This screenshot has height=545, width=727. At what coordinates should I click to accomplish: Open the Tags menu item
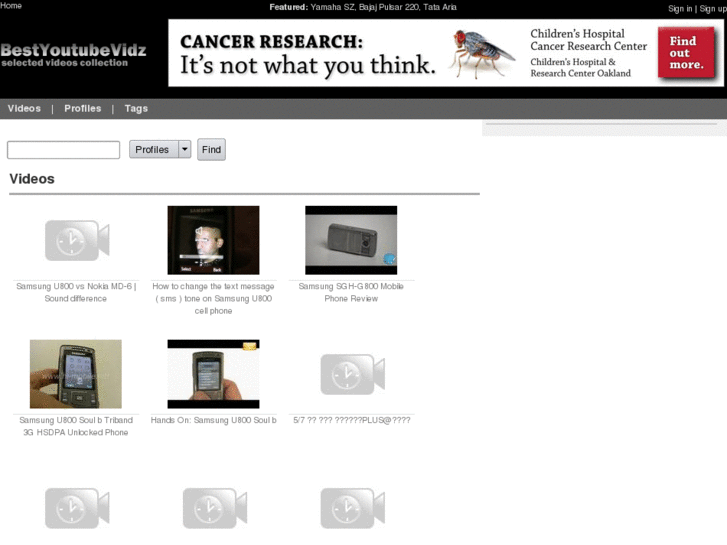[x=136, y=109]
